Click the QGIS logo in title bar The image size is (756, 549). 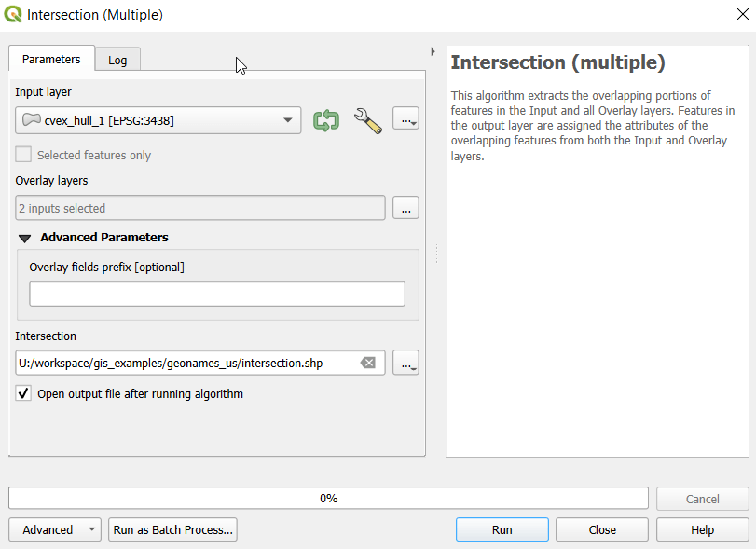(13, 15)
